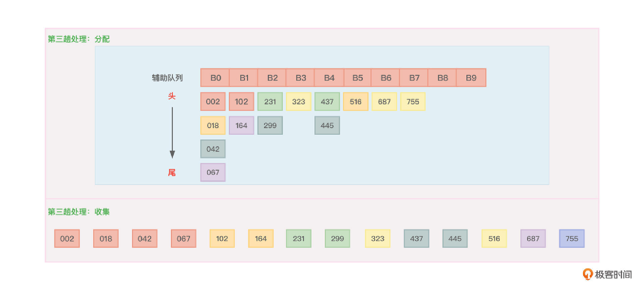Click box 002 in the bottom collection row

[x=67, y=239]
